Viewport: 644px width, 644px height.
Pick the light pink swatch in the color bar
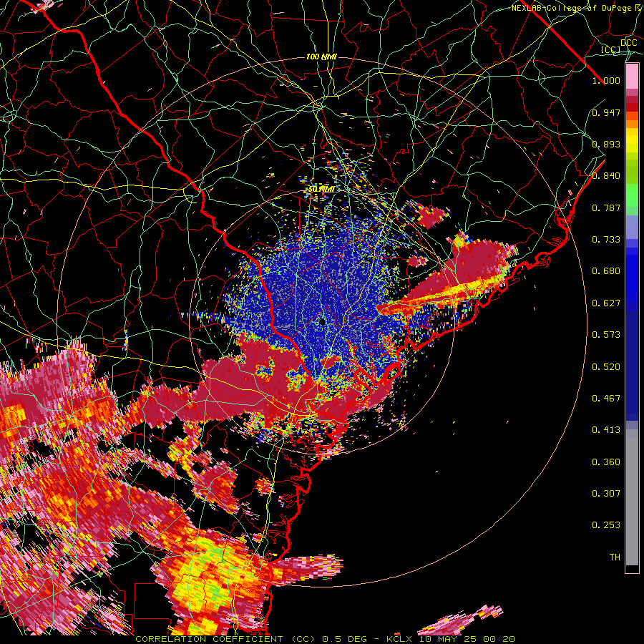point(632,77)
